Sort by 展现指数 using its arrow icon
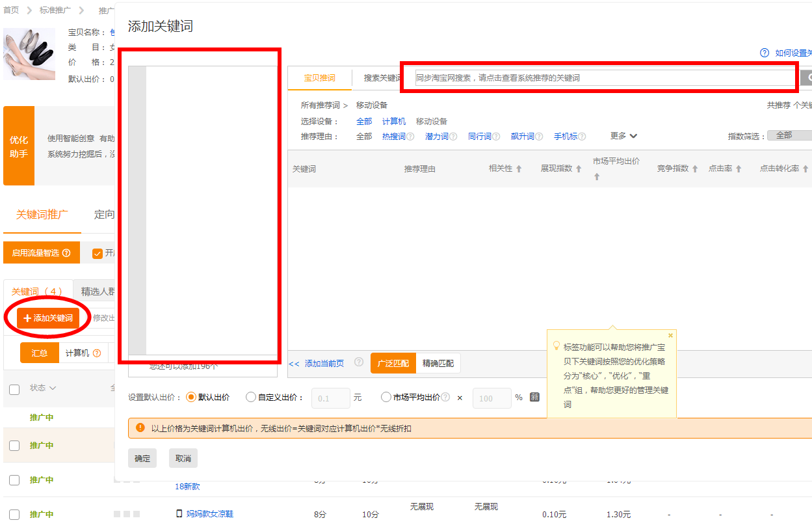The height and width of the screenshot is (529, 812). [x=580, y=168]
